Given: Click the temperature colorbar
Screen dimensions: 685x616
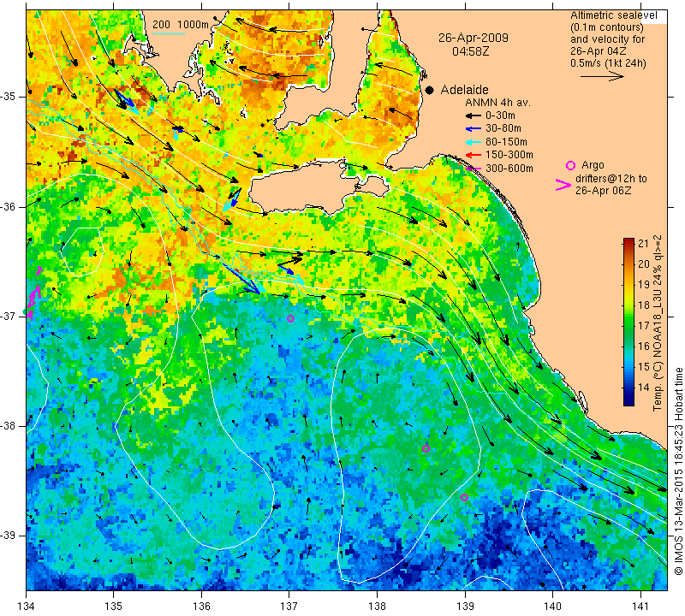Looking at the screenshot, I should [628, 322].
